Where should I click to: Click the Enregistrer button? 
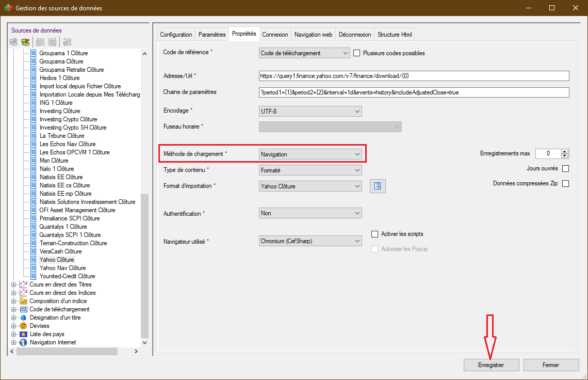click(492, 365)
